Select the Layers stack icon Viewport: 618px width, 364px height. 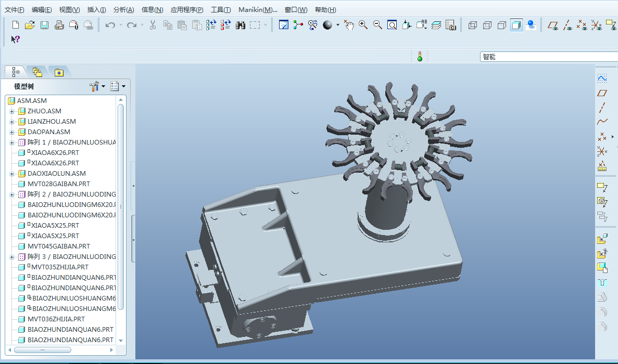tap(436, 25)
